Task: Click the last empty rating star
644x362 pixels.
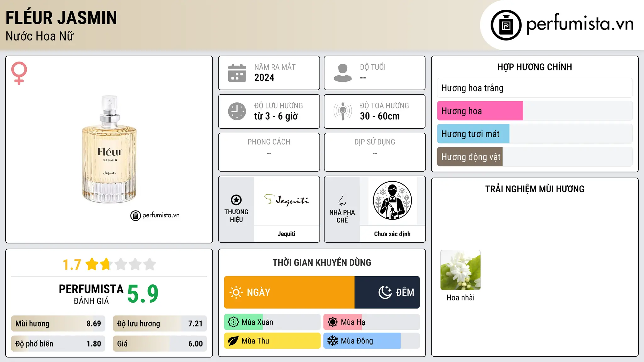Action: (150, 264)
